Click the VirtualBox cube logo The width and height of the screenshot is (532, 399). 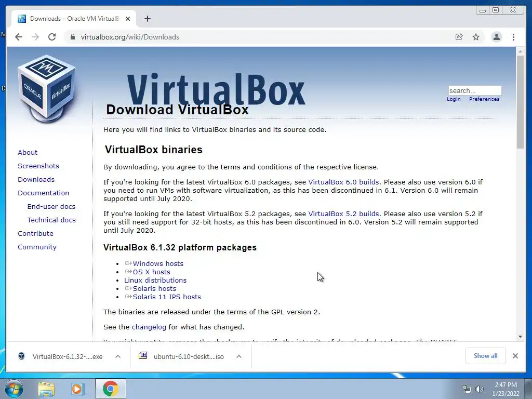46,89
